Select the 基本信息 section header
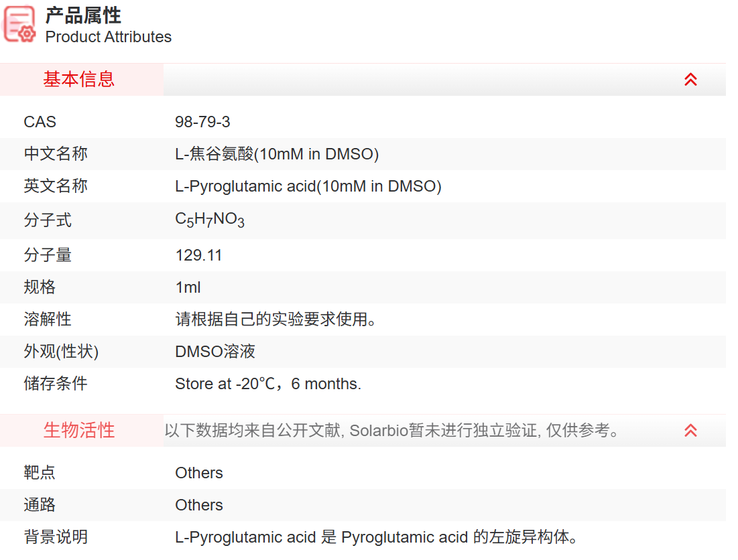This screenshot has height=560, width=738. (79, 80)
